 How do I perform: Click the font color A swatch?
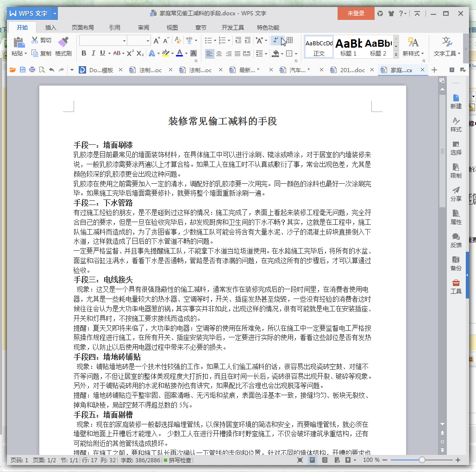(179, 53)
